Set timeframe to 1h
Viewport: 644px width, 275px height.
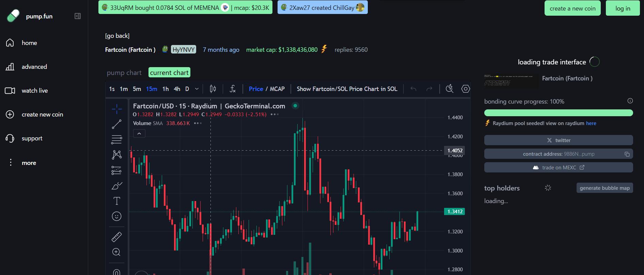166,89
